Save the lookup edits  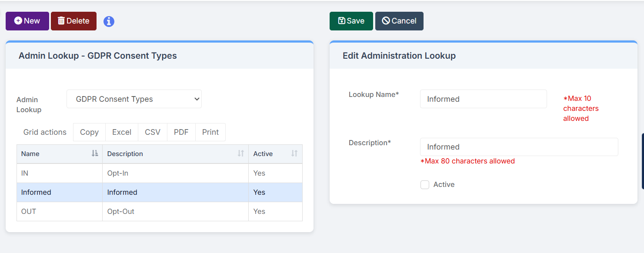351,21
